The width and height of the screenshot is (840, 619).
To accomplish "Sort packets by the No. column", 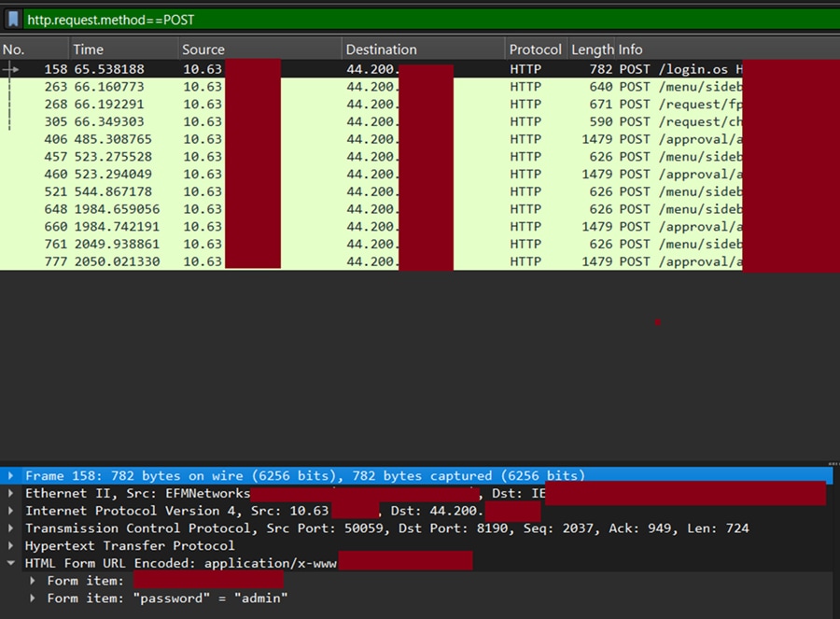I will click(35, 49).
